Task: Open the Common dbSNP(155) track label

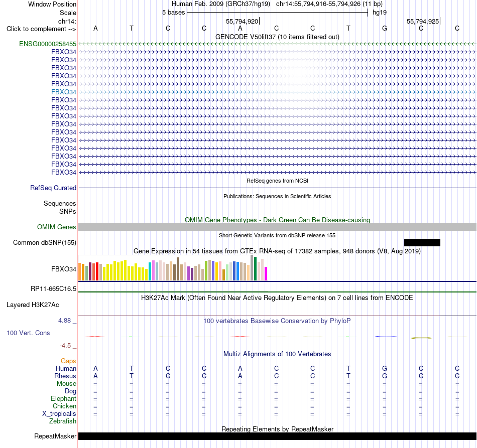Action: pyautogui.click(x=44, y=242)
